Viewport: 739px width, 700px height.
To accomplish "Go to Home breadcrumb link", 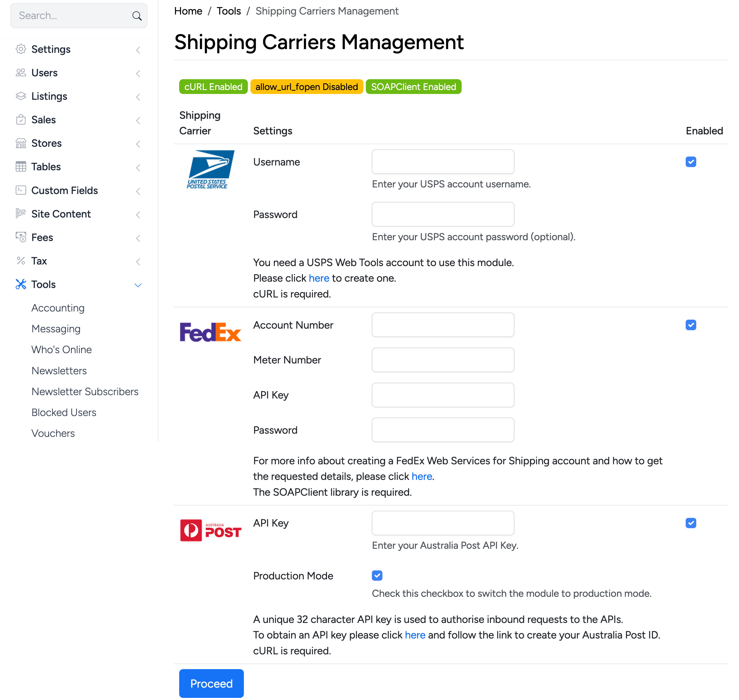I will coord(188,11).
